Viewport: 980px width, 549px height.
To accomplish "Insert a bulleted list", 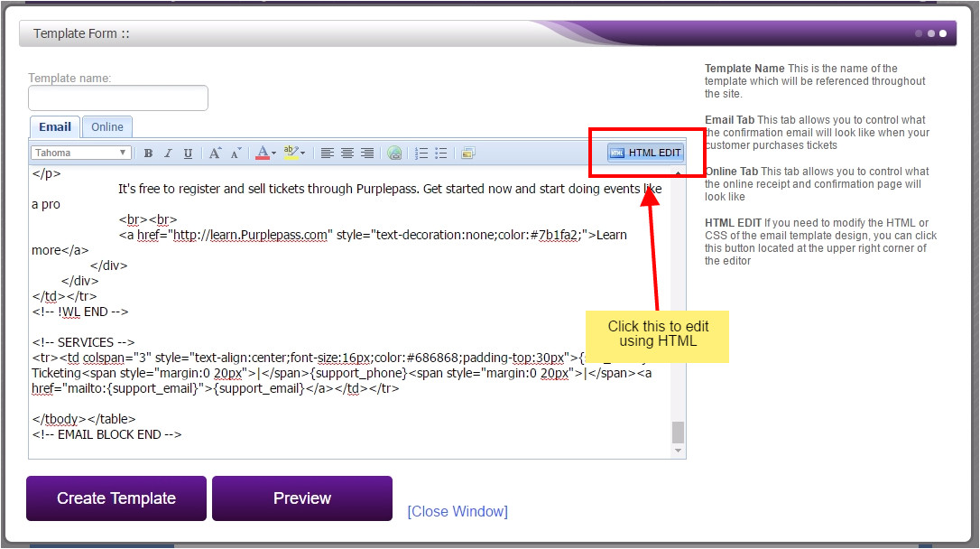I will click(x=441, y=154).
